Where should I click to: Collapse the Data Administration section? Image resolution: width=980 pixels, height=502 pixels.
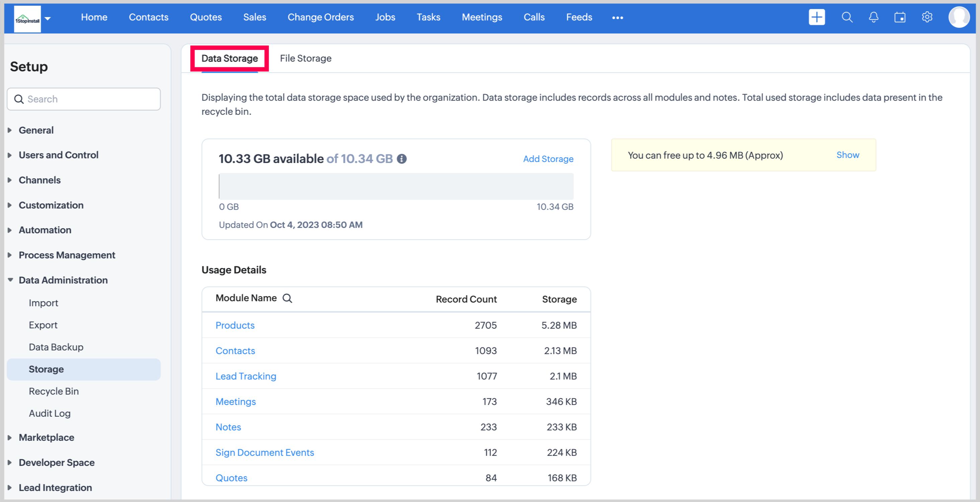pos(63,280)
